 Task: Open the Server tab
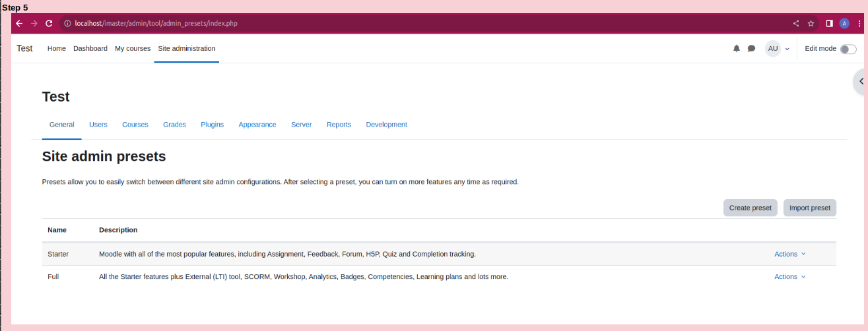tap(302, 124)
